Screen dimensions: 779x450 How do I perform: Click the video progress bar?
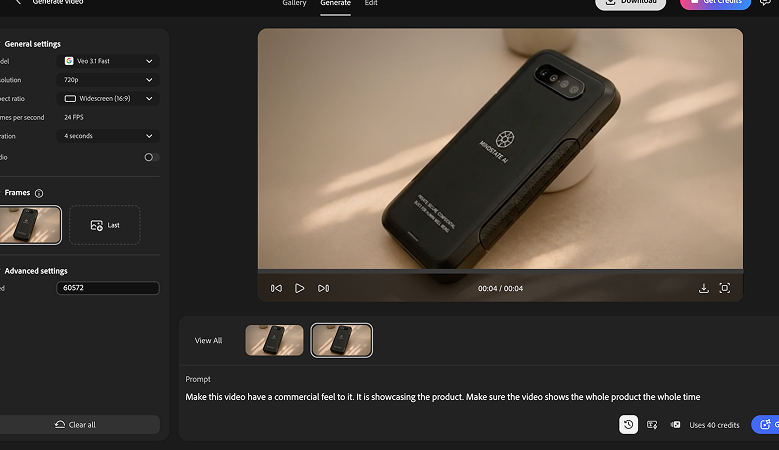tap(500, 271)
